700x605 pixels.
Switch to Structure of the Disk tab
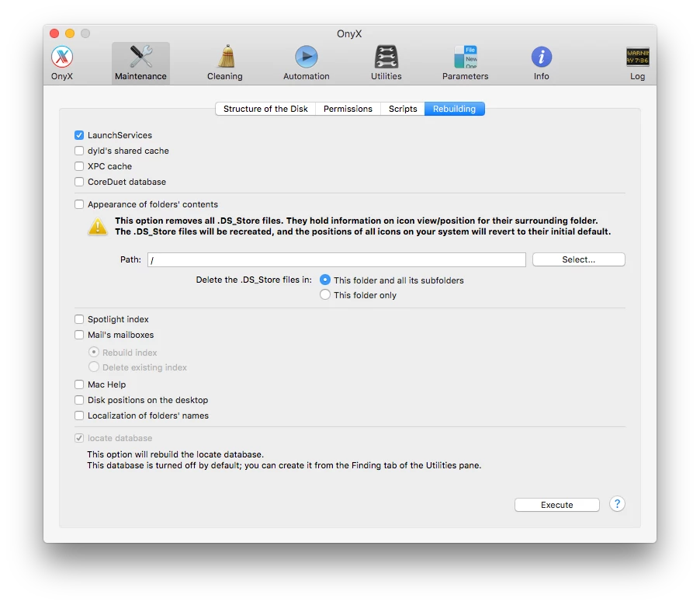(265, 109)
